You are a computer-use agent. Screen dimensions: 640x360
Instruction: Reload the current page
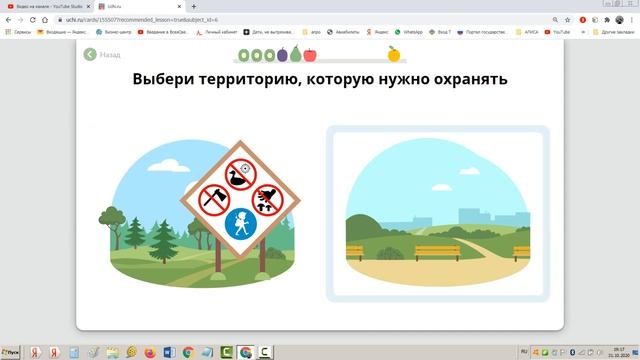coord(33,20)
